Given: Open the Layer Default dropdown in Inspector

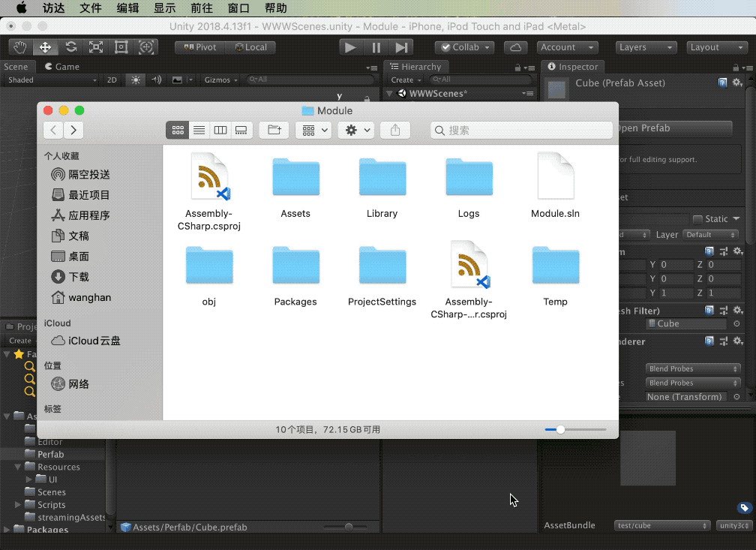Looking at the screenshot, I should point(710,234).
